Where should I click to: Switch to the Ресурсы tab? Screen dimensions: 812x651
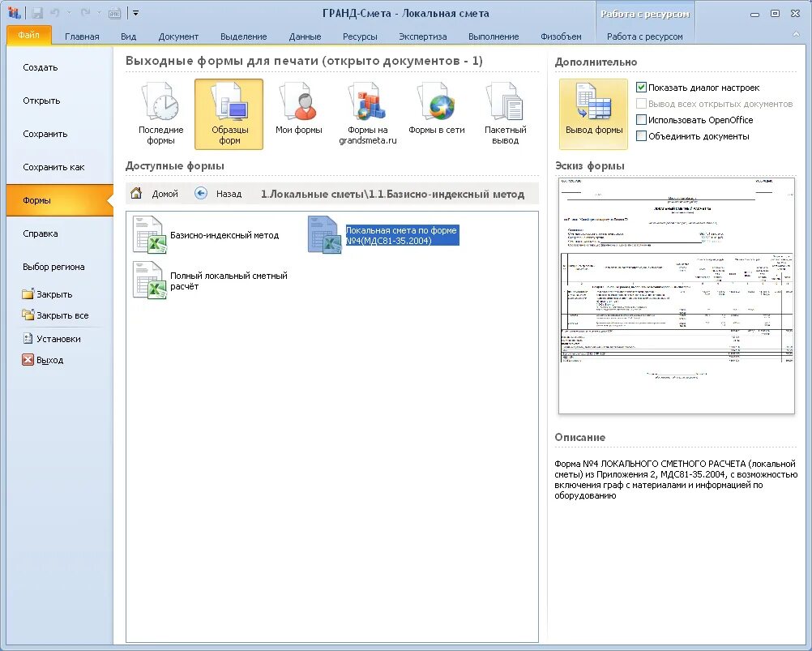pos(360,36)
